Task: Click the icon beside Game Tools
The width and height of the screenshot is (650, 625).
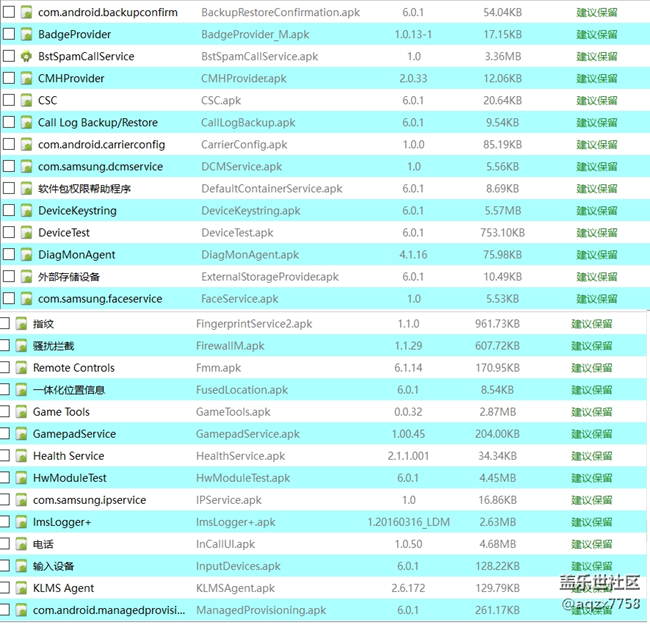Action: coord(21,412)
